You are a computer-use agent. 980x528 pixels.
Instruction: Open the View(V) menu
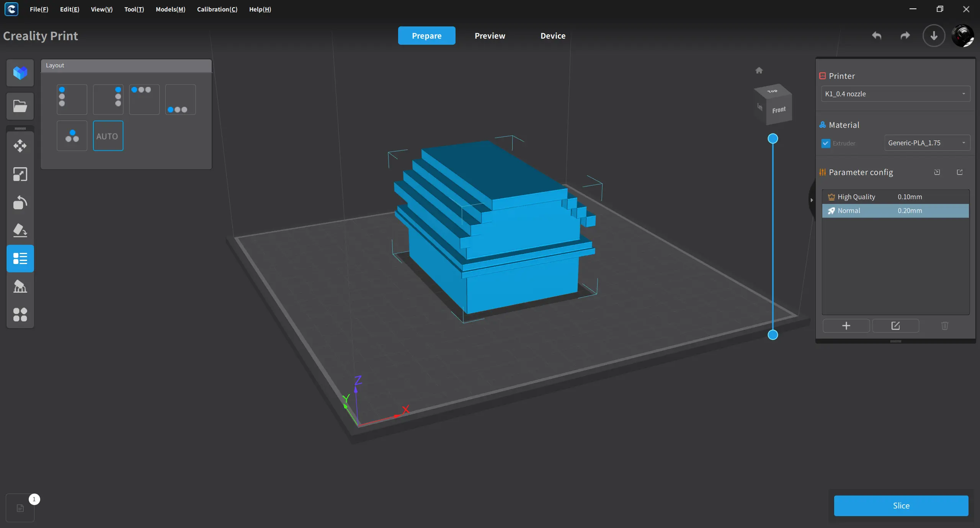tap(102, 9)
